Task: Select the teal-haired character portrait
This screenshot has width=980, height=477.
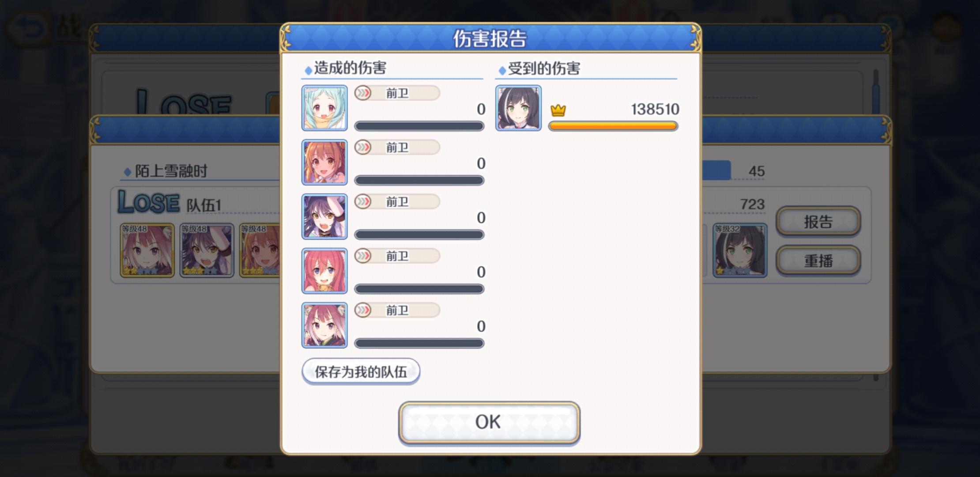Action: [324, 108]
